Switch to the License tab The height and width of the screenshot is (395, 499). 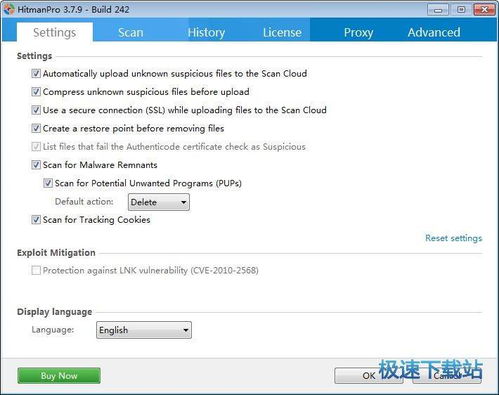[282, 32]
